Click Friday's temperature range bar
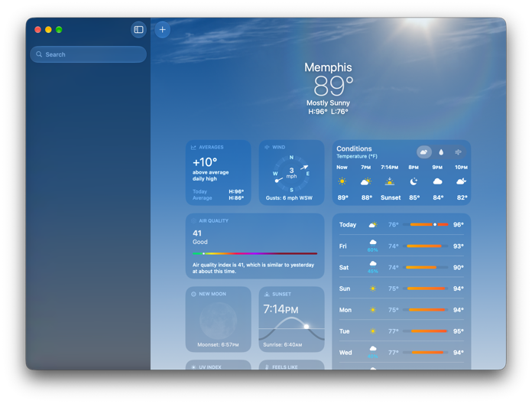 tap(426, 246)
